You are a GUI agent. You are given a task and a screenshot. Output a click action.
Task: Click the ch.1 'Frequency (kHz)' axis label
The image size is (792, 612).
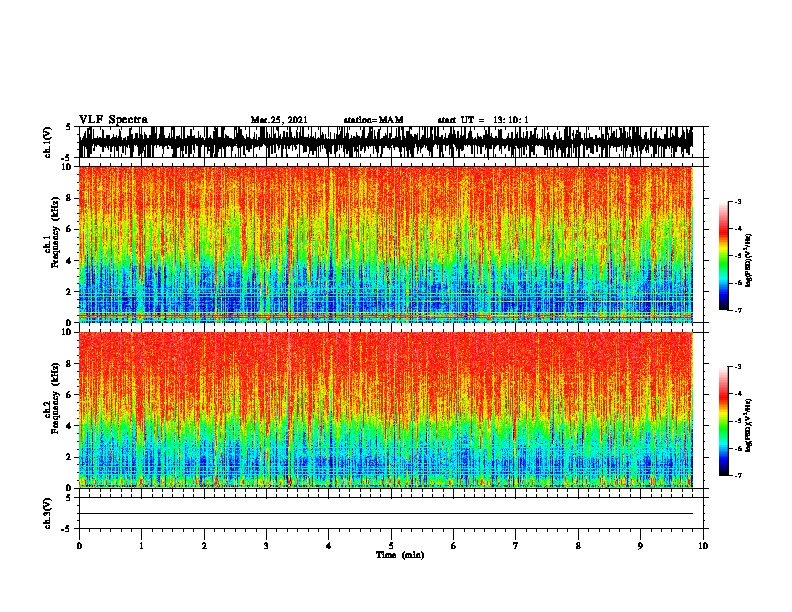click(56, 232)
